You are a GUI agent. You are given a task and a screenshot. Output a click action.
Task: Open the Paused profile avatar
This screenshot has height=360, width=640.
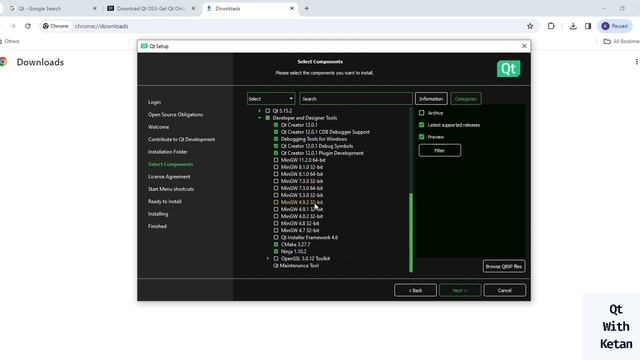point(615,26)
